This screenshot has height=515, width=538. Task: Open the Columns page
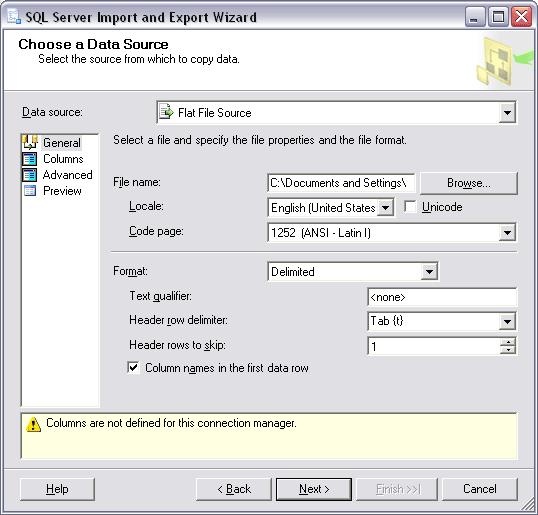point(63,159)
